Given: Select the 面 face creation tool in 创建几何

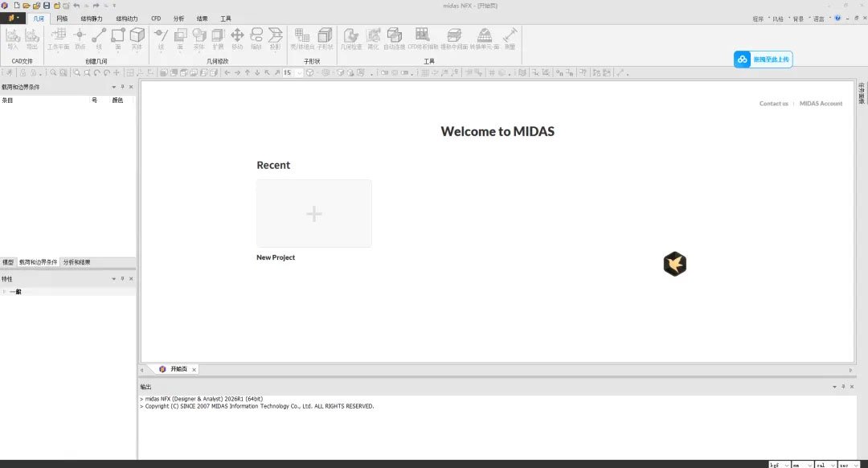Looking at the screenshot, I should 118,39.
